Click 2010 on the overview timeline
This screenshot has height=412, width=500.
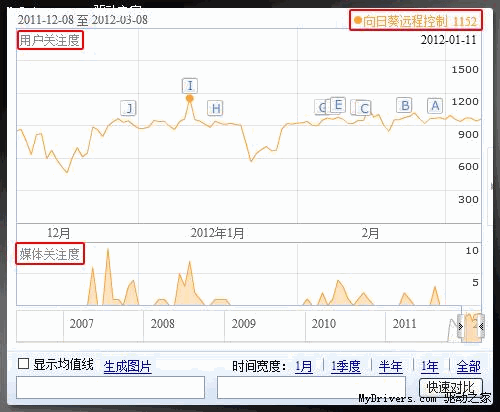(x=324, y=324)
